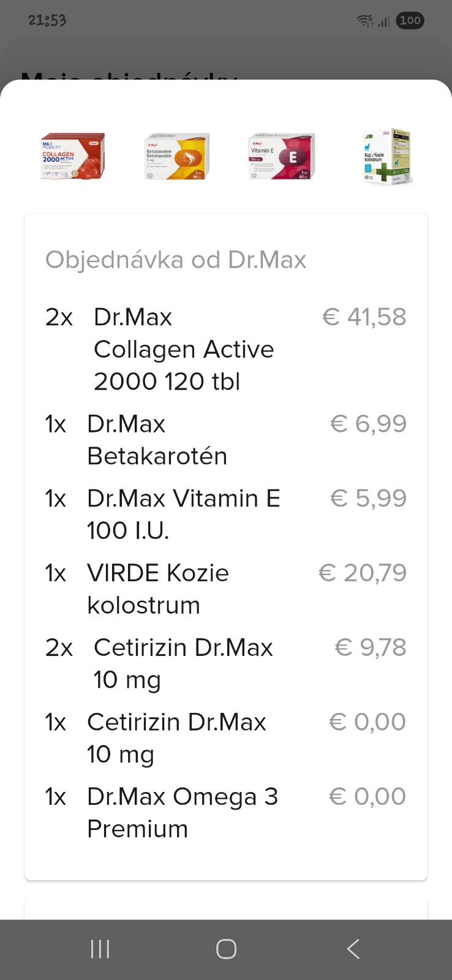The image size is (452, 980).
Task: Open the Dr.Max Omega 3 Premium item
Action: 182,812
